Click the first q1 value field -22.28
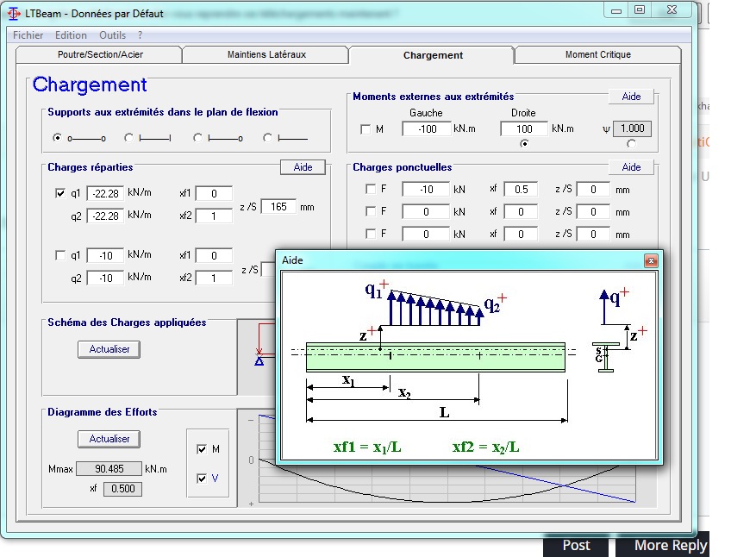The width and height of the screenshot is (756, 557). tap(105, 193)
